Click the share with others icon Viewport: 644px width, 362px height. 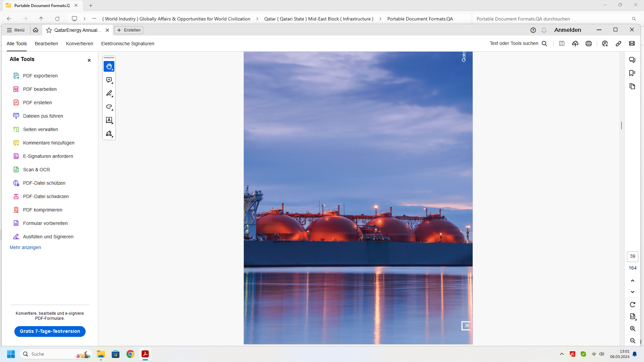(605, 44)
